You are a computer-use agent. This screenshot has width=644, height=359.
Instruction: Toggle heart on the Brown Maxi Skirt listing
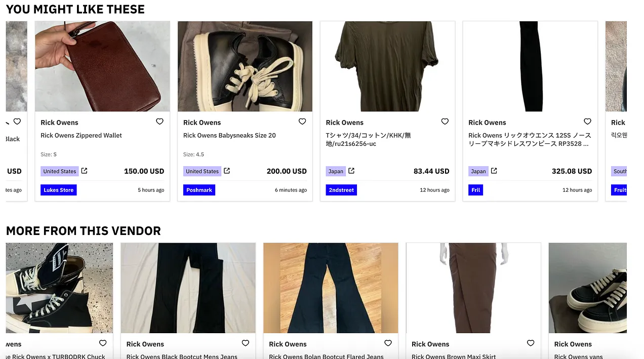531,343
